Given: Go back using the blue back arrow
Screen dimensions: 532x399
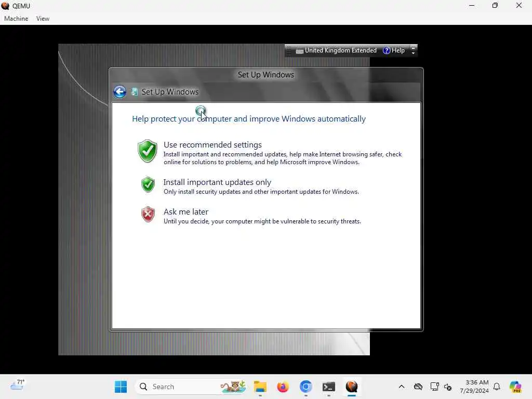Looking at the screenshot, I should [120, 91].
